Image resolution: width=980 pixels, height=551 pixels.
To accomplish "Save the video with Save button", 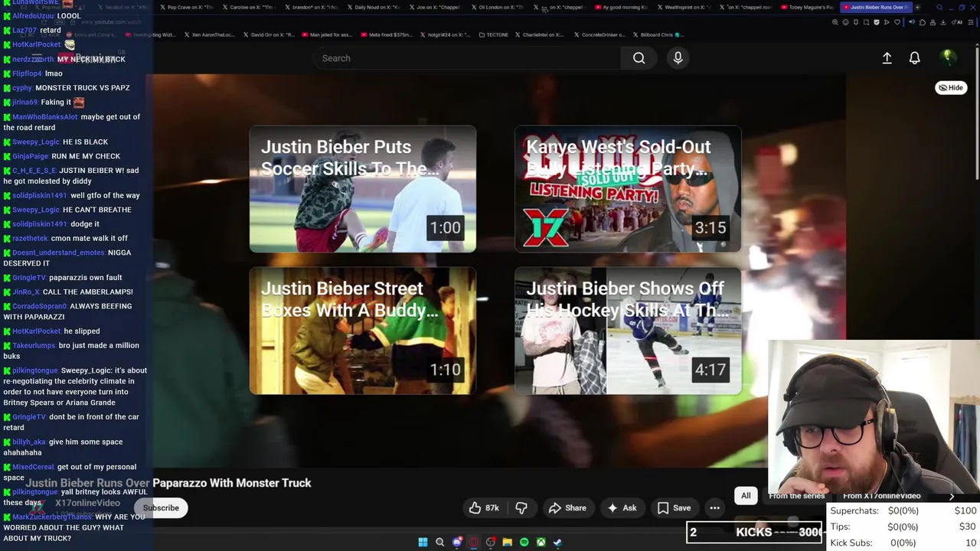I will pyautogui.click(x=674, y=507).
